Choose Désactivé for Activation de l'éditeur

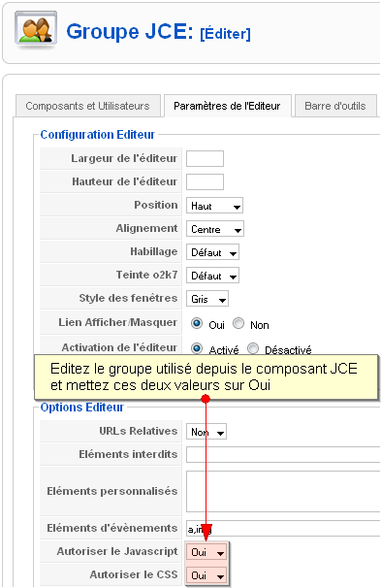tap(253, 348)
